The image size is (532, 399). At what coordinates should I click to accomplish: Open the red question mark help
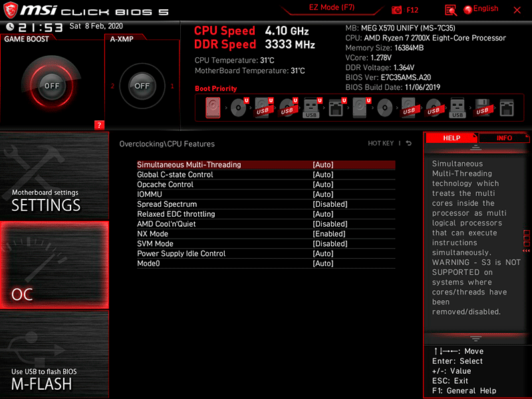point(99,125)
